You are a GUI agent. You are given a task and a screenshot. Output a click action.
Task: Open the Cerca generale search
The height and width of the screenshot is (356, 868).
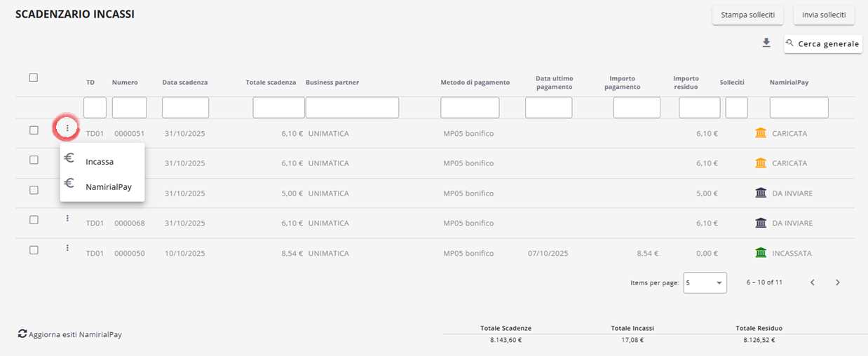822,43
